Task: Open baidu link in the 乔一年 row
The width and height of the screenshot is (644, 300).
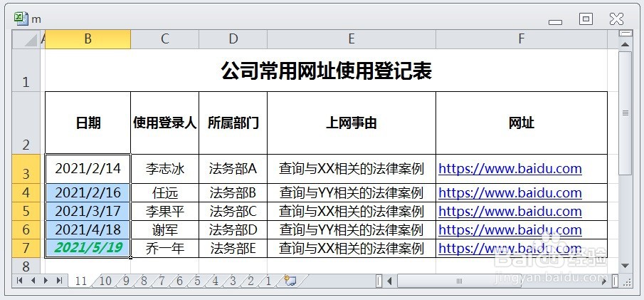Action: pyautogui.click(x=510, y=248)
